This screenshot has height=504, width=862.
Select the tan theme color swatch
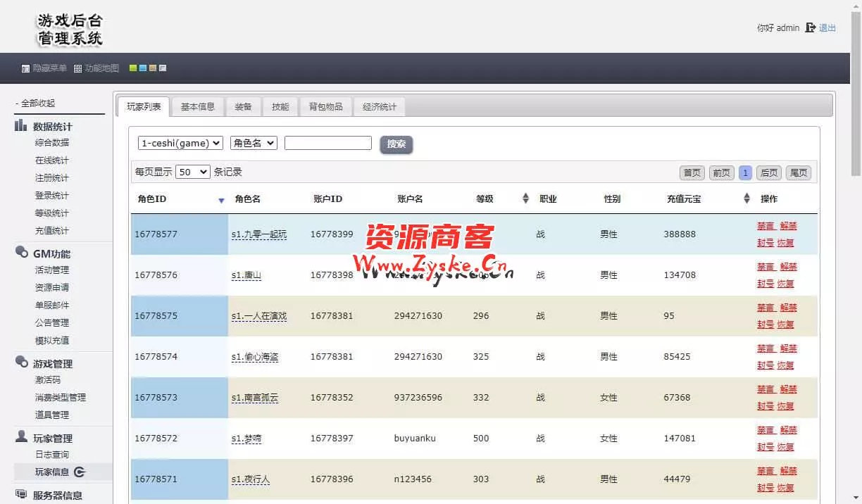153,68
